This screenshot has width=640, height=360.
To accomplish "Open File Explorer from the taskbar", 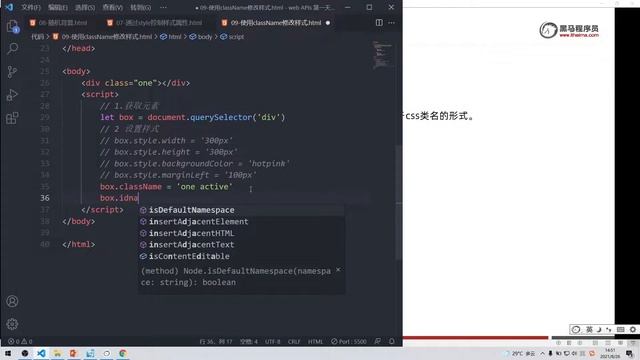I will coord(57,353).
